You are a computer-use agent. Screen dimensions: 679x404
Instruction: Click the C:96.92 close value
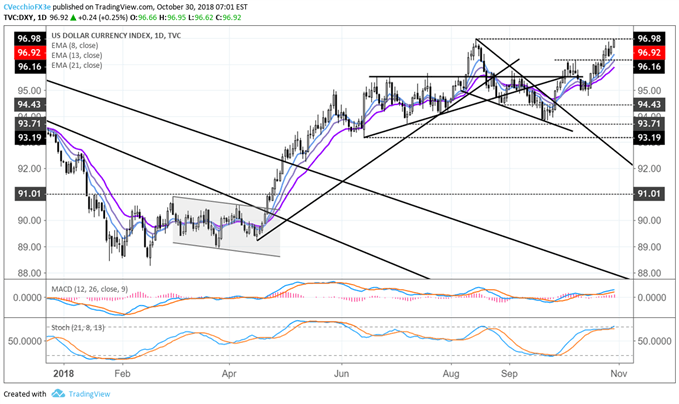[230, 18]
